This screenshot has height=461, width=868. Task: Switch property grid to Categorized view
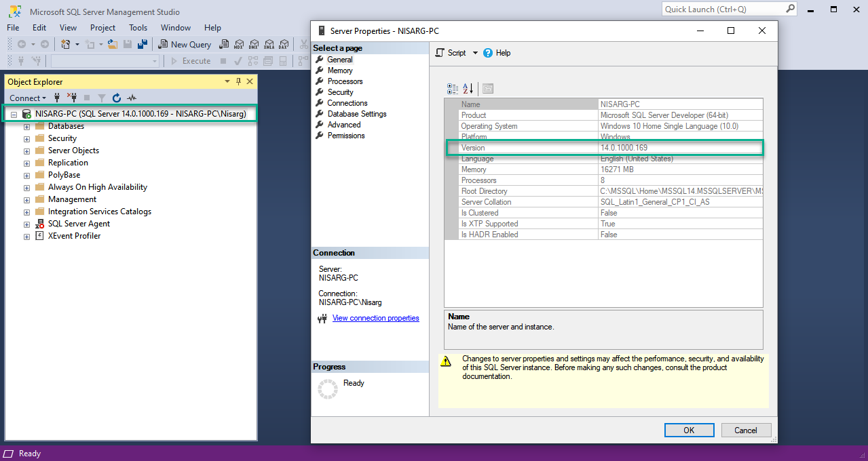(453, 89)
